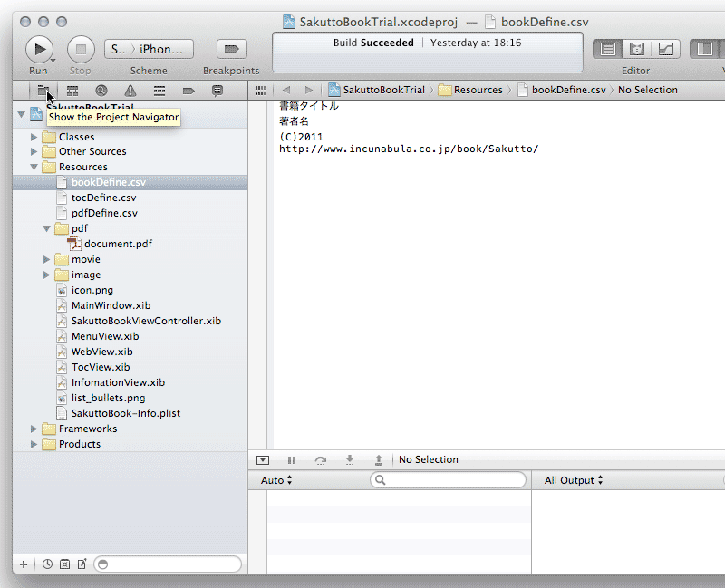Open No Selection jump bar segment
725x588 pixels.
648,90
